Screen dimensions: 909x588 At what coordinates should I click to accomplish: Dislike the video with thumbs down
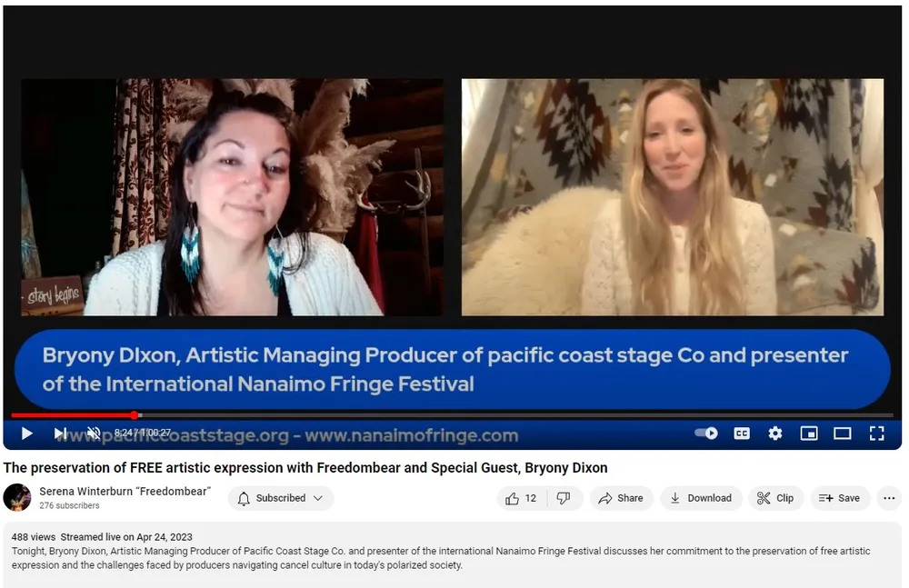pos(564,498)
